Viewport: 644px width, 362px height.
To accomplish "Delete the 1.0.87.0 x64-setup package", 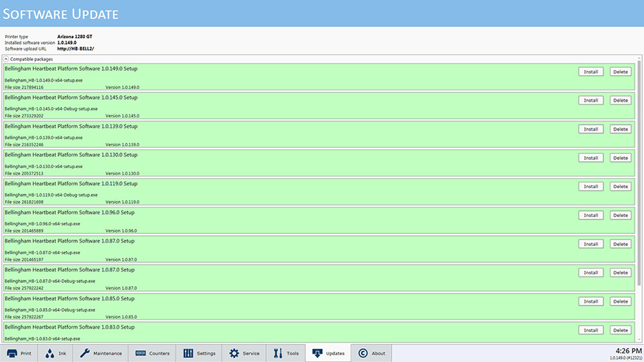I will (x=620, y=244).
